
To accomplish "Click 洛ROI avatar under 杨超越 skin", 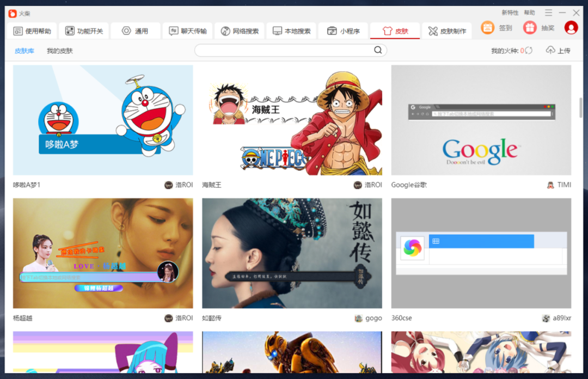I will (x=169, y=318).
